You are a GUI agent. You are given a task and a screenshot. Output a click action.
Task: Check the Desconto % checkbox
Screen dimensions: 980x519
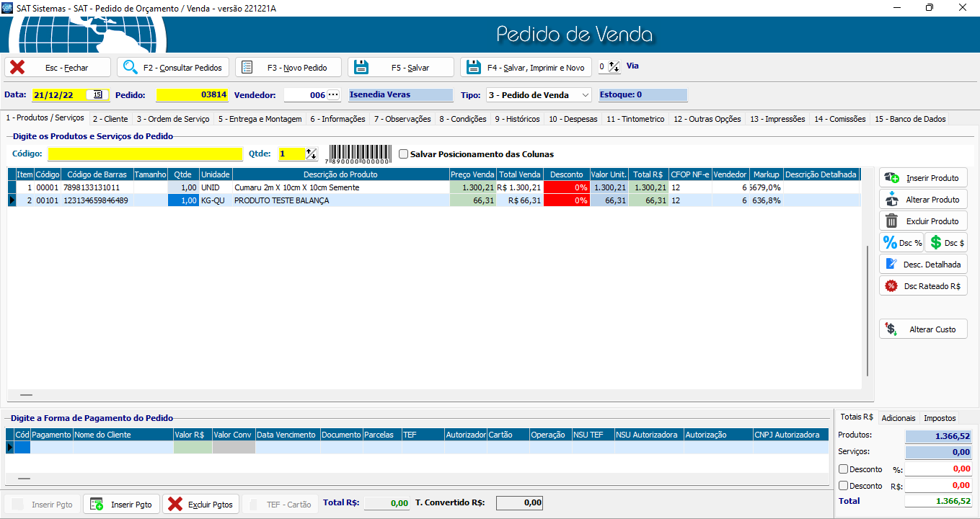tap(844, 469)
